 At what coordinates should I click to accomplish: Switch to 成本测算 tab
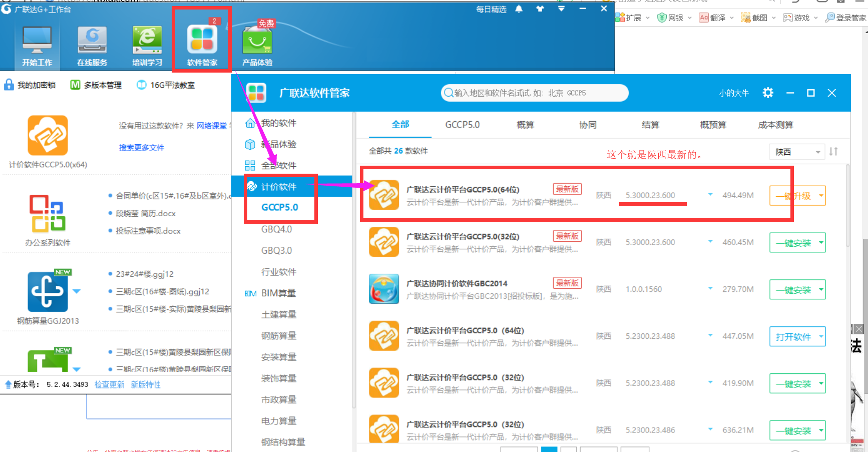[775, 125]
